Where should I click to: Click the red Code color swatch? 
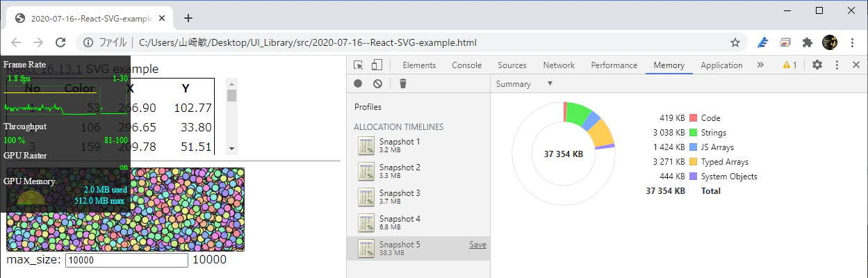(693, 118)
